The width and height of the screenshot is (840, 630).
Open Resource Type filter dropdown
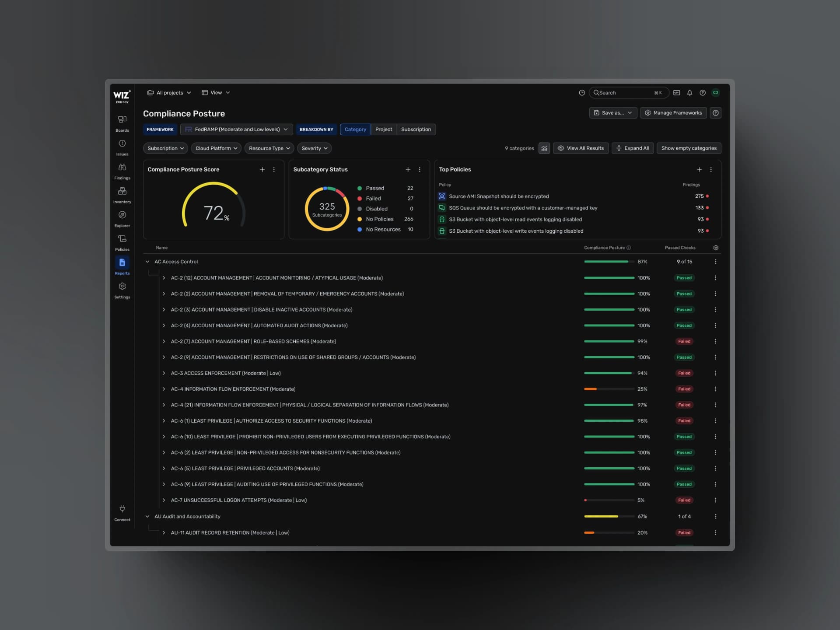pyautogui.click(x=269, y=148)
